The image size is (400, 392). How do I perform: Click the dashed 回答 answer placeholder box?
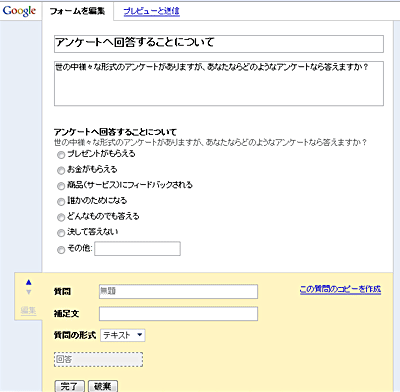[98, 360]
